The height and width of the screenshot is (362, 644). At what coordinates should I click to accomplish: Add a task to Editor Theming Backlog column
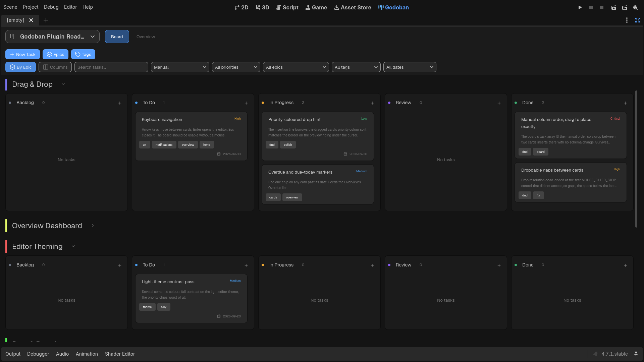[120, 265]
